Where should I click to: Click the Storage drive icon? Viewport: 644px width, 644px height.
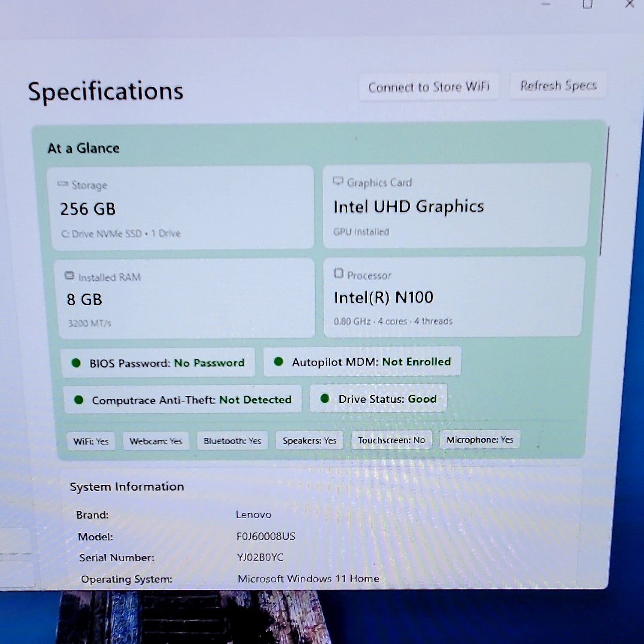point(63,184)
